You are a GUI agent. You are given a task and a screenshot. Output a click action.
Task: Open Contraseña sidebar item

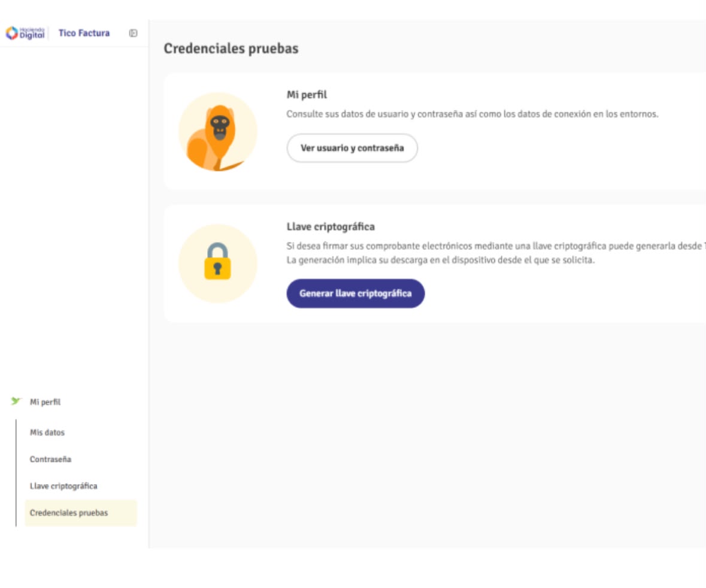50,459
